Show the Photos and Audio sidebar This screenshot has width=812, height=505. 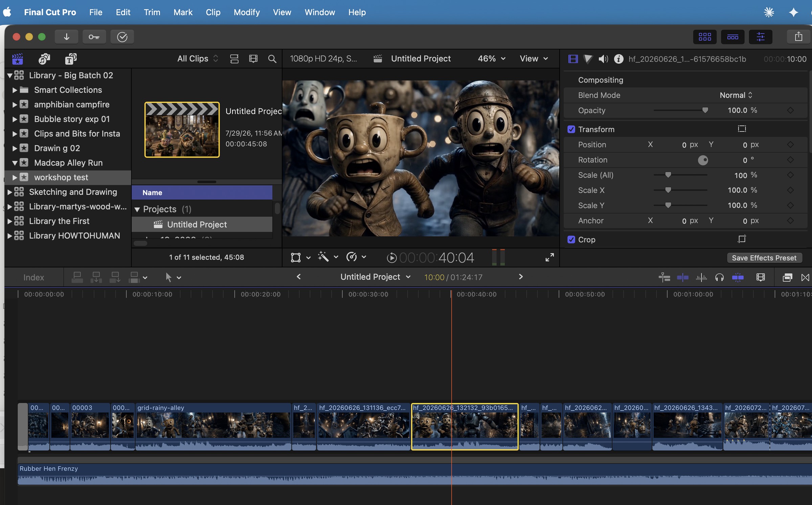pos(44,59)
